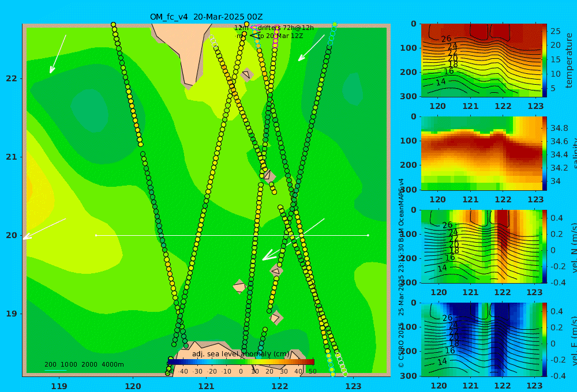This screenshot has height=392, width=577.
Task: Click the 14 contour label in vel. E panel
Action: 442,361
